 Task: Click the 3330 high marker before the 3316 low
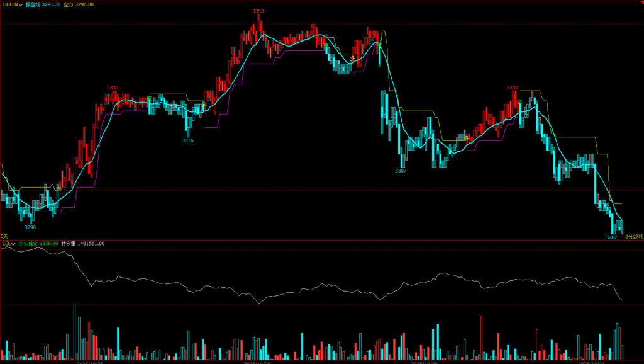click(x=113, y=88)
